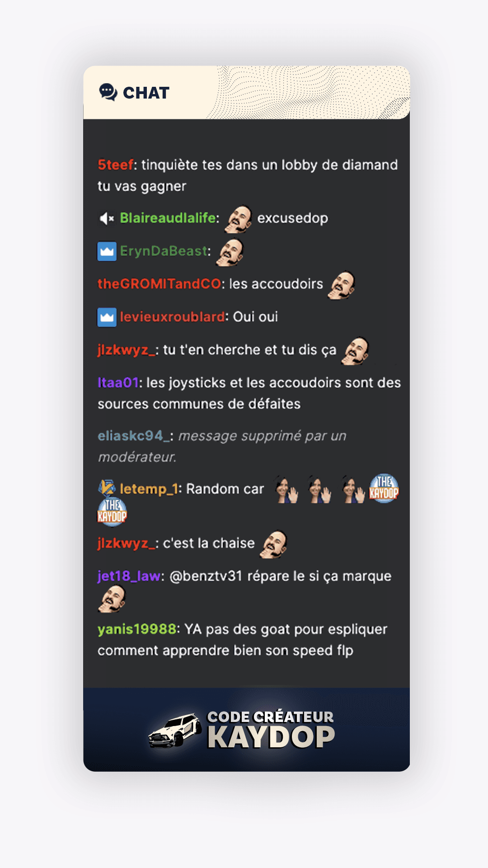Click the first waving woman emote
This screenshot has width=488, height=868.
[x=287, y=490]
